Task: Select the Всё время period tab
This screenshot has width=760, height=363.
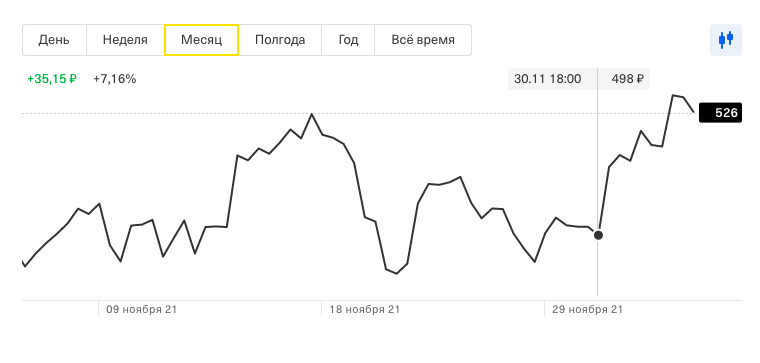Action: [x=423, y=40]
